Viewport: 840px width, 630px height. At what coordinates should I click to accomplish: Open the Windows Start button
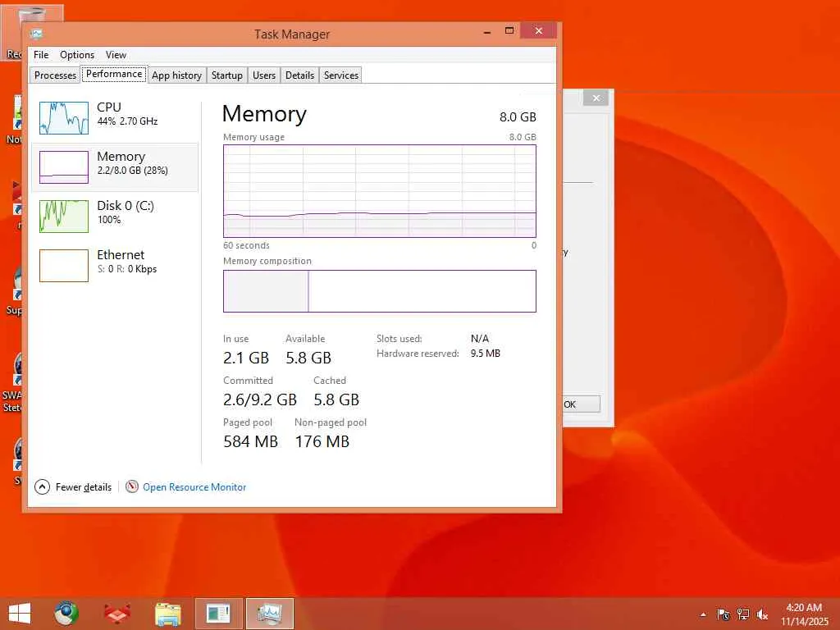tap(20, 614)
